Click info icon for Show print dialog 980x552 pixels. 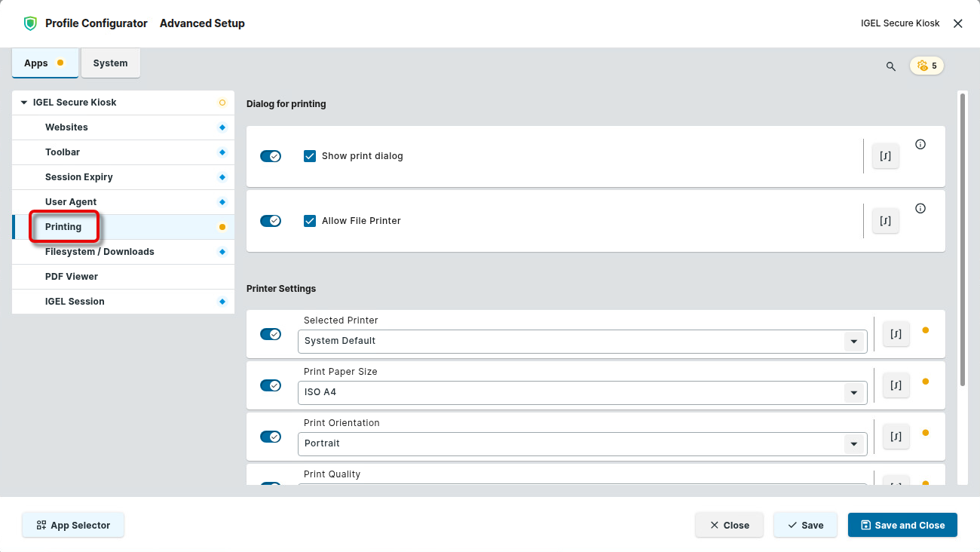click(x=920, y=145)
